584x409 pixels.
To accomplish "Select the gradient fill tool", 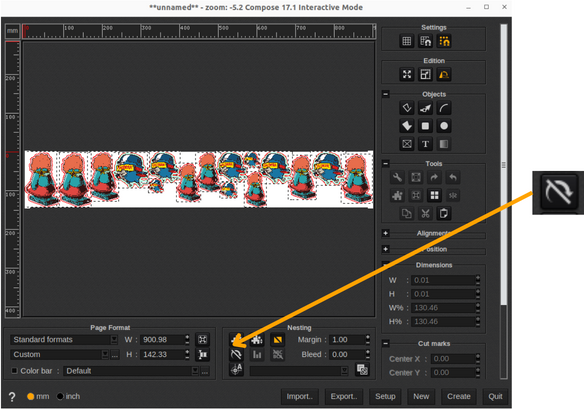I will [444, 144].
